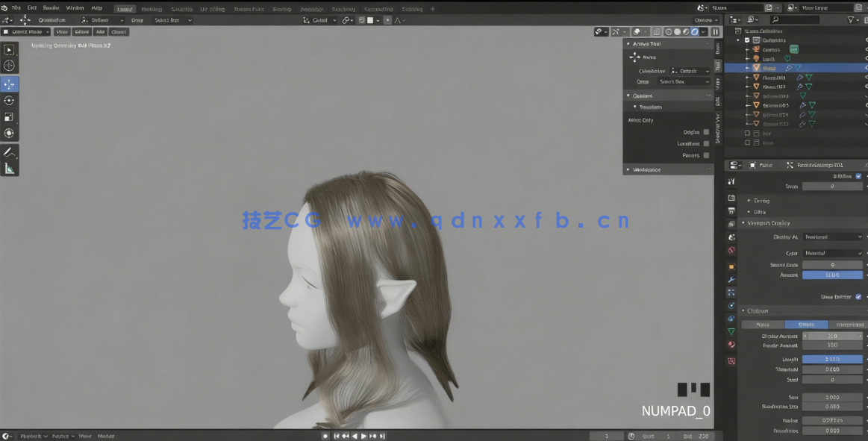Select the Move tool in the toolbar
Screen dimensions: 868x441
pyautogui.click(x=10, y=84)
